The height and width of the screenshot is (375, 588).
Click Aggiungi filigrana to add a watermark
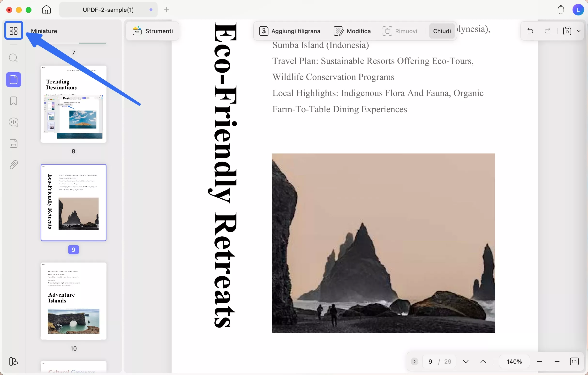pos(290,31)
